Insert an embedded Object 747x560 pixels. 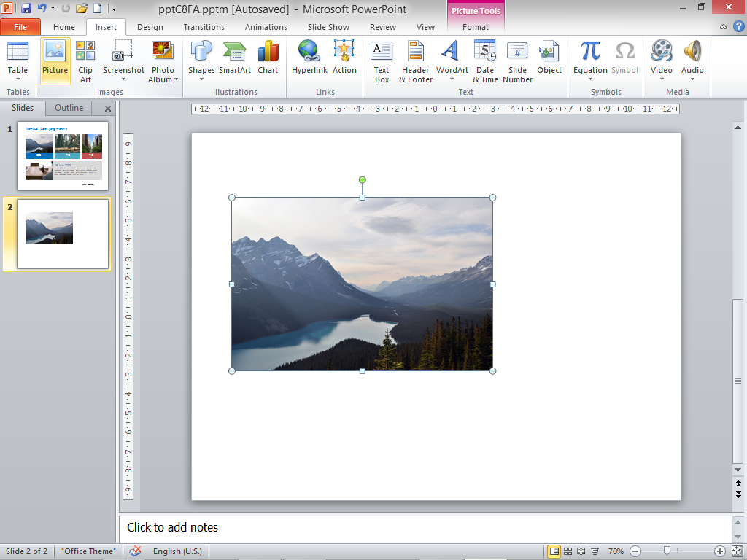coord(549,58)
